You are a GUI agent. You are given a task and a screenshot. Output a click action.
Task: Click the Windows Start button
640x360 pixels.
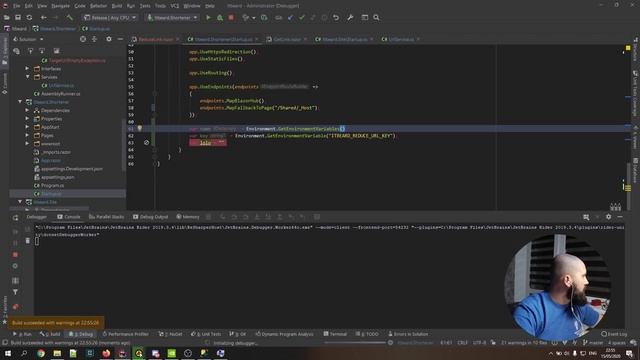(7, 353)
